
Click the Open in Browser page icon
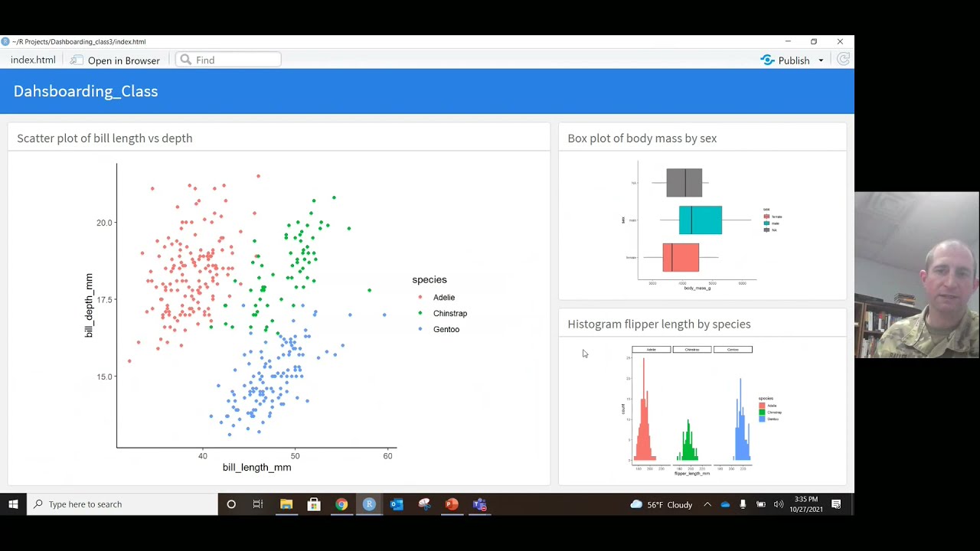(x=77, y=60)
